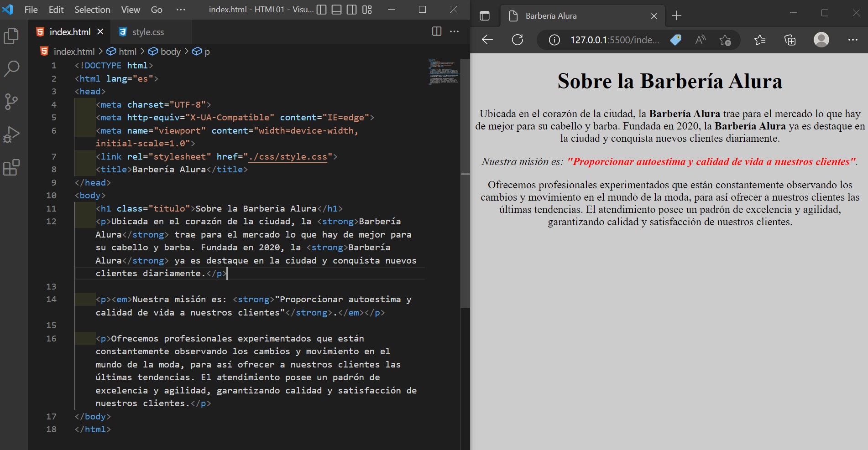Viewport: 868px width, 450px height.
Task: Open the ./css/style.css link on line 7
Action: click(x=288, y=157)
